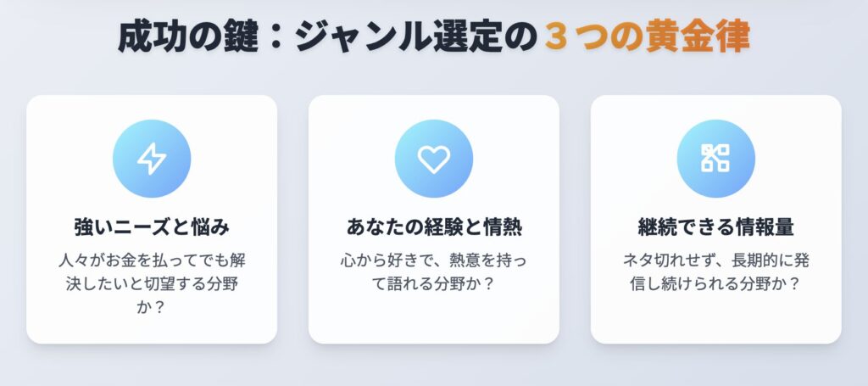This screenshot has width=868, height=386.
Task: Select the left white card background
Action: [x=152, y=220]
